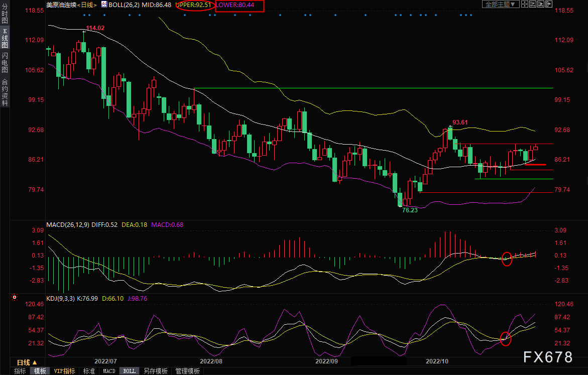This screenshot has height=375, width=588.
Task: Open 管理模板 template manager
Action: tap(187, 371)
